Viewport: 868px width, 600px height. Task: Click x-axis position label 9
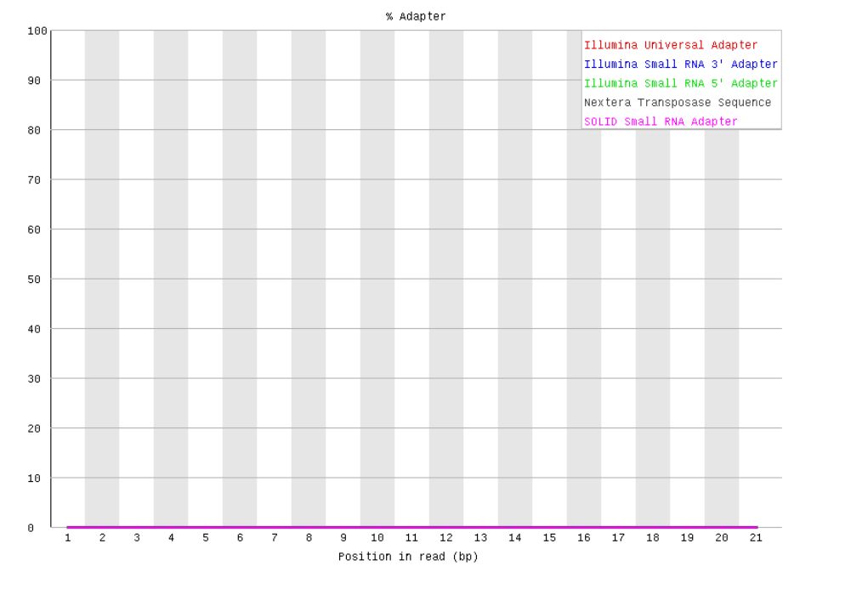[343, 537]
